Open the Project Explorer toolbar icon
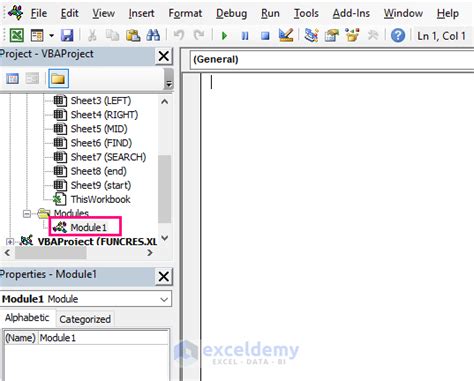The width and height of the screenshot is (474, 381). (x=311, y=35)
